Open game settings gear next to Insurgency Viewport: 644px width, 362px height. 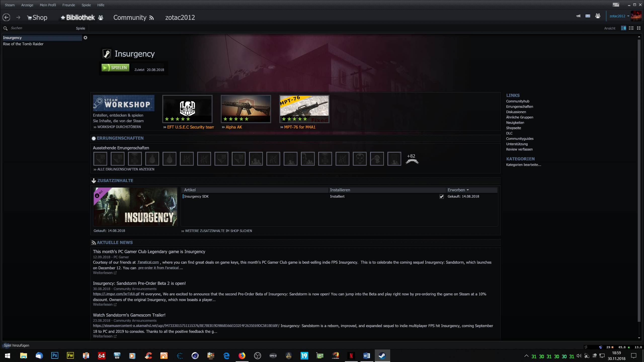coord(85,38)
